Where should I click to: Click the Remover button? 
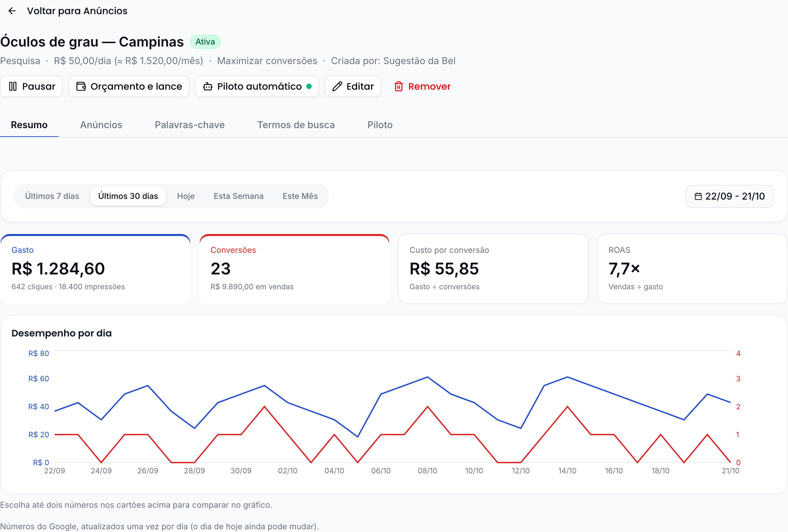[x=422, y=86]
